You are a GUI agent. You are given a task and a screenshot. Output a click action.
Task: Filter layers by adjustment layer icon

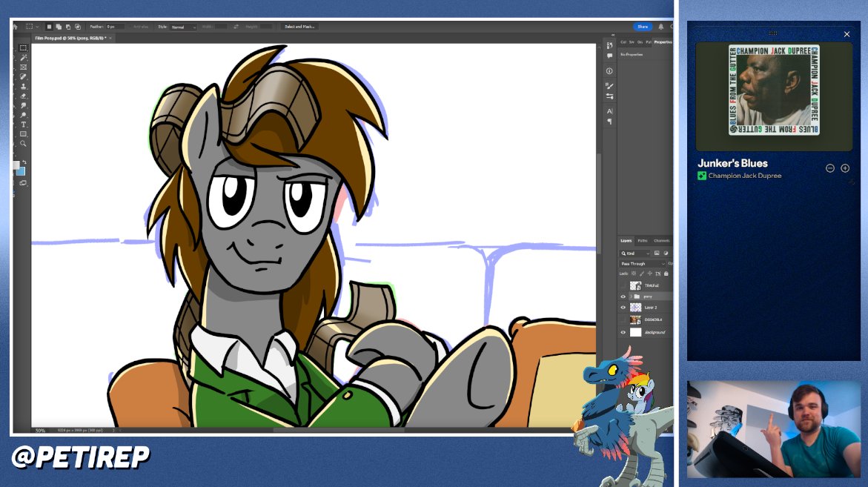666,253
